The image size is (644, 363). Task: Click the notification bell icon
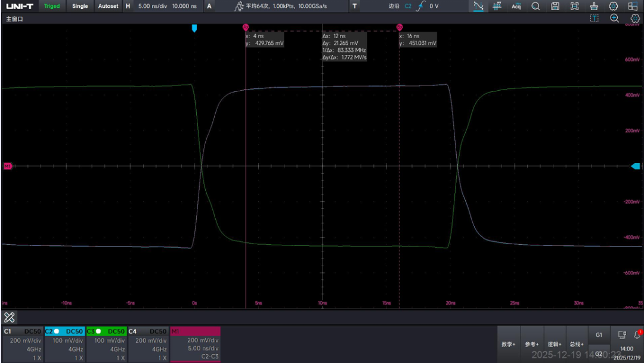pyautogui.click(x=637, y=334)
